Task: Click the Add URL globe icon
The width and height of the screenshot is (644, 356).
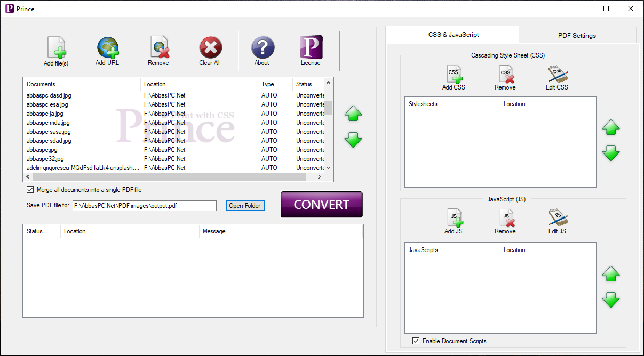Action: pos(108,47)
